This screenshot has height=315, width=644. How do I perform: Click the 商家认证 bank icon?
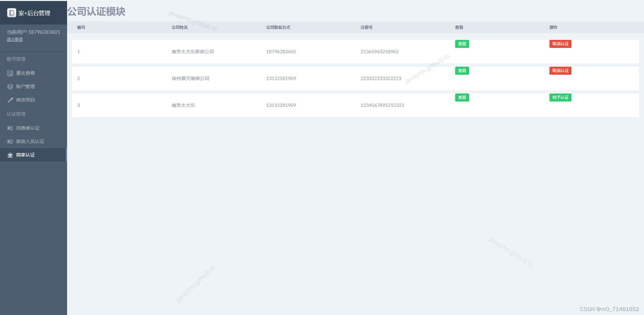[10, 155]
